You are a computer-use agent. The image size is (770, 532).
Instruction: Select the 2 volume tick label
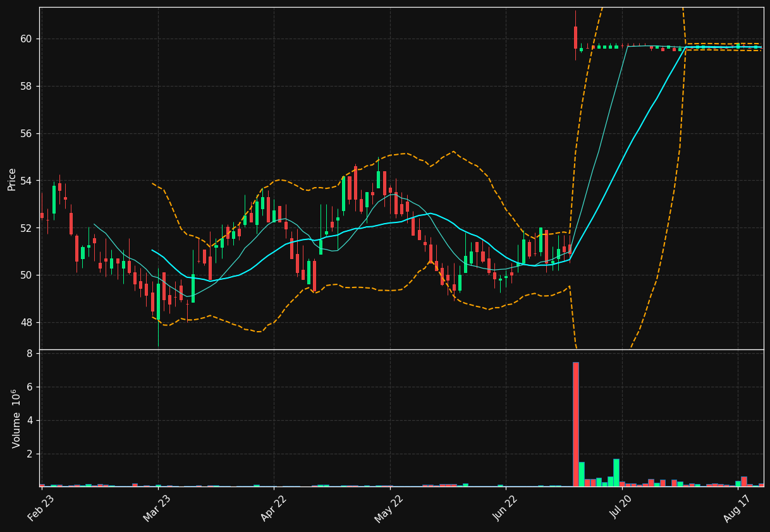pyautogui.click(x=30, y=454)
